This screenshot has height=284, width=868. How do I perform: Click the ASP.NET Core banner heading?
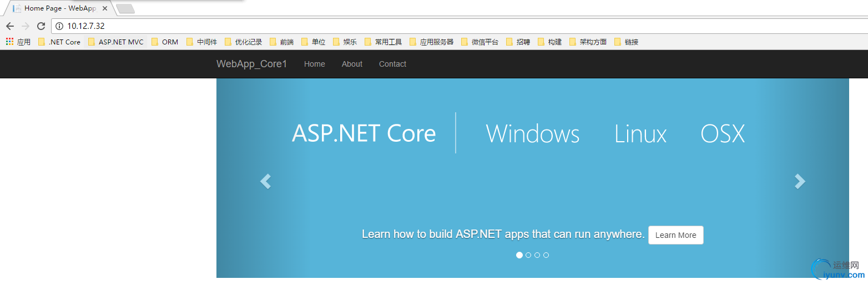click(364, 133)
